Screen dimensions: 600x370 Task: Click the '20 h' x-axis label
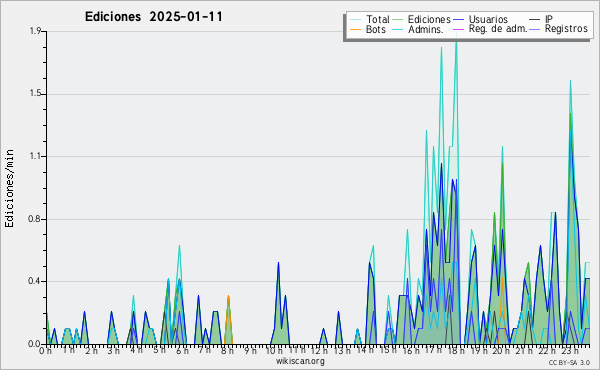[x=501, y=350]
